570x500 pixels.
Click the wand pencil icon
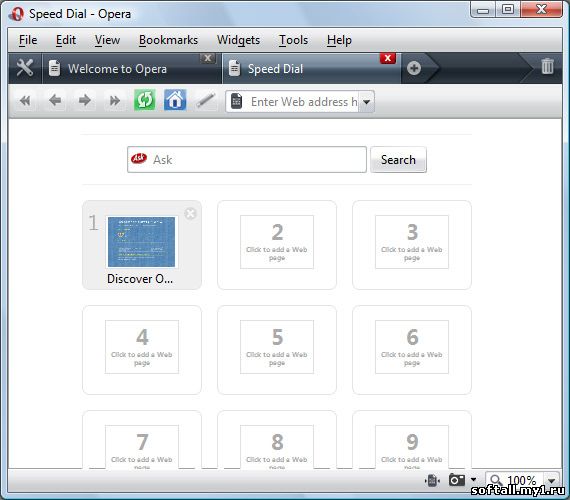[206, 100]
